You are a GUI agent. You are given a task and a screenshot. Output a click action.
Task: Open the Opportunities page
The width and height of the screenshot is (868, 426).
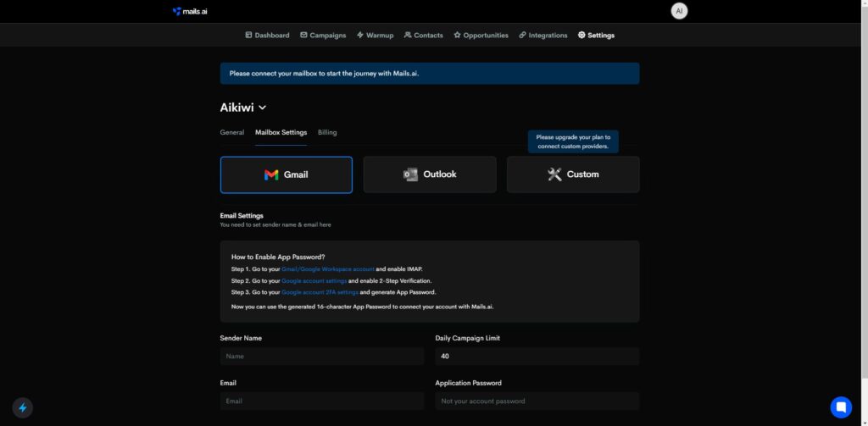click(481, 35)
